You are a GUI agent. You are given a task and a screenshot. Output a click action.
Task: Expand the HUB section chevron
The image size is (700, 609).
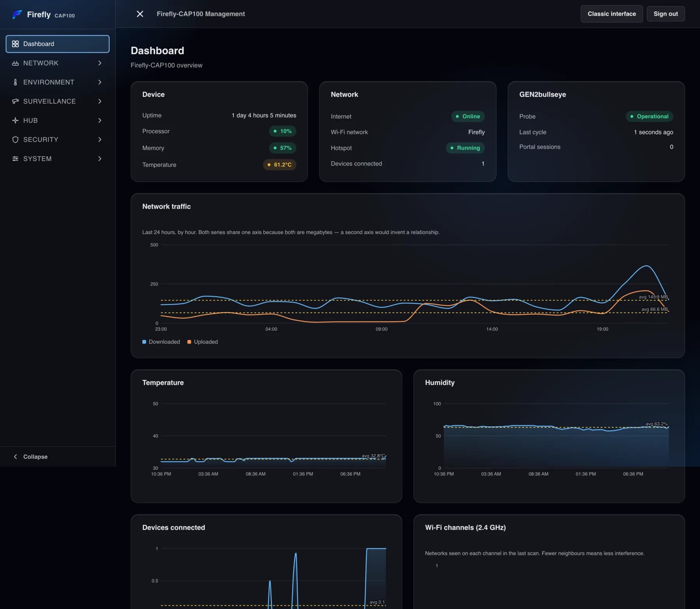pyautogui.click(x=100, y=121)
